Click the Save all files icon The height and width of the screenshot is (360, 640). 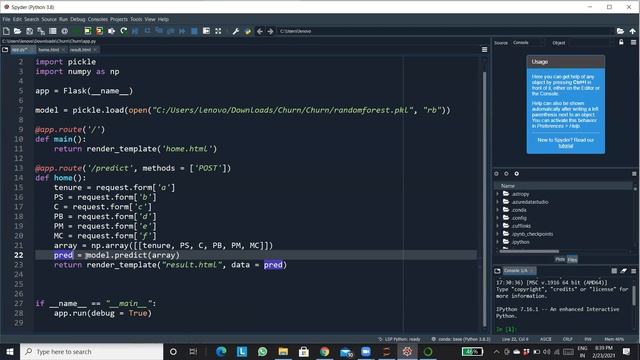(x=41, y=31)
